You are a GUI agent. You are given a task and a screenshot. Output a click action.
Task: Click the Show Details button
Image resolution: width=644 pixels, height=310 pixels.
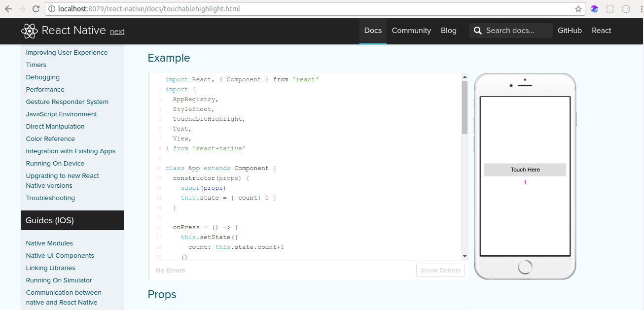pyautogui.click(x=440, y=270)
